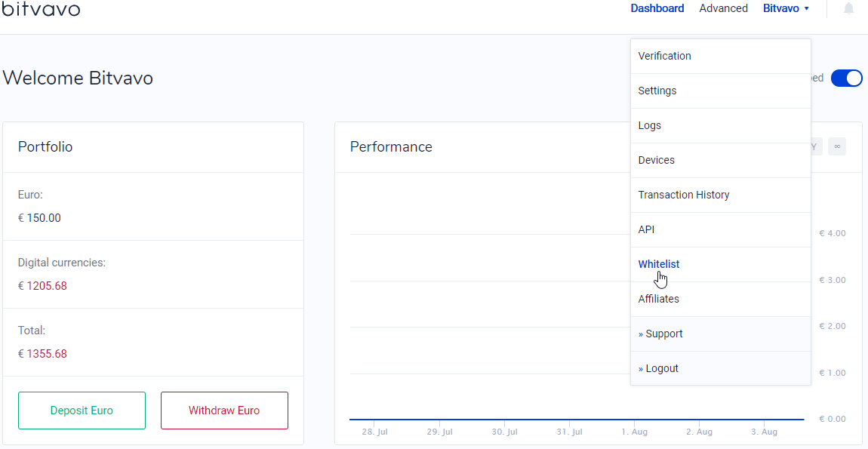Click the Bitvavo logo
The width and height of the screenshot is (868, 449).
41,9
